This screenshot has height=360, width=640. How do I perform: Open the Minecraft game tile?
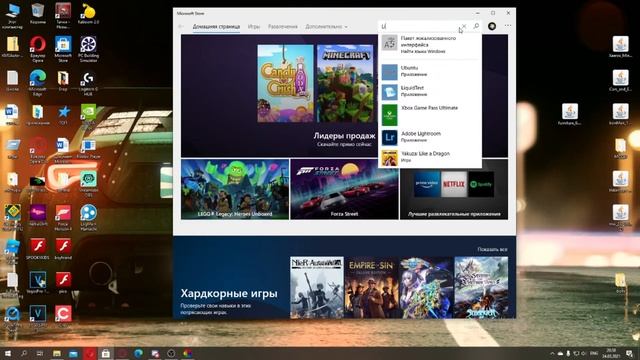[x=345, y=84]
